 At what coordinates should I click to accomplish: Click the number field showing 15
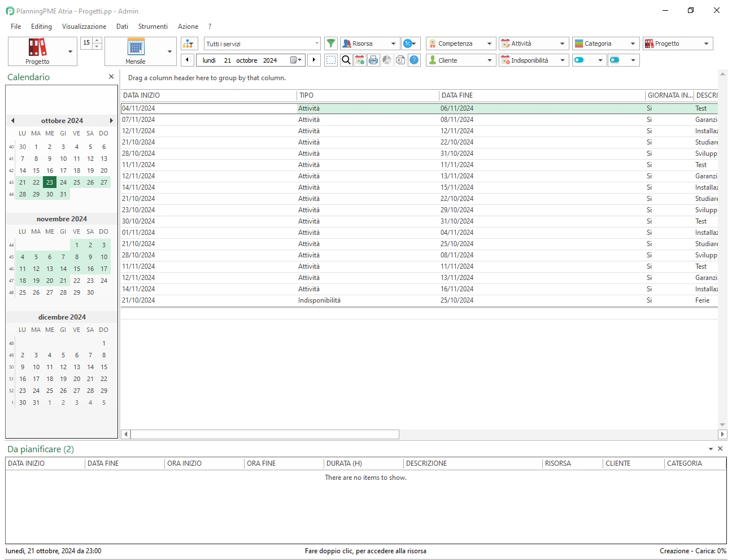point(86,43)
